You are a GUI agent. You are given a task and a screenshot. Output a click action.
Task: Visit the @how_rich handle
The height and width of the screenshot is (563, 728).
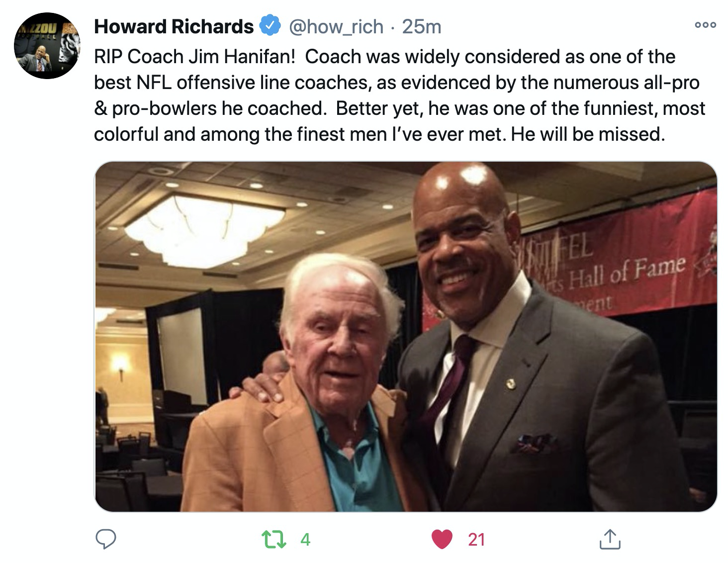(336, 26)
